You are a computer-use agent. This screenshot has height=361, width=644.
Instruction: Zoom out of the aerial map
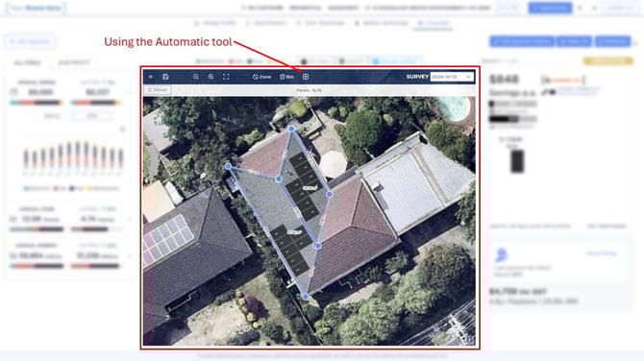pos(196,77)
